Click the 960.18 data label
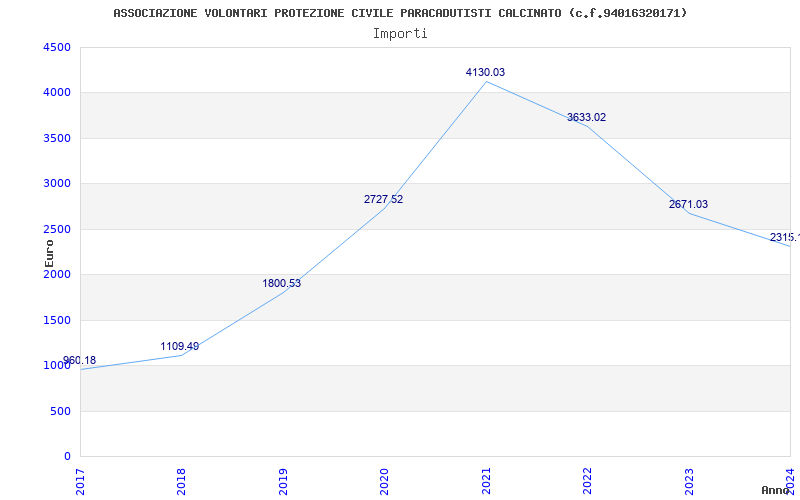The width and height of the screenshot is (800, 500). [80, 361]
